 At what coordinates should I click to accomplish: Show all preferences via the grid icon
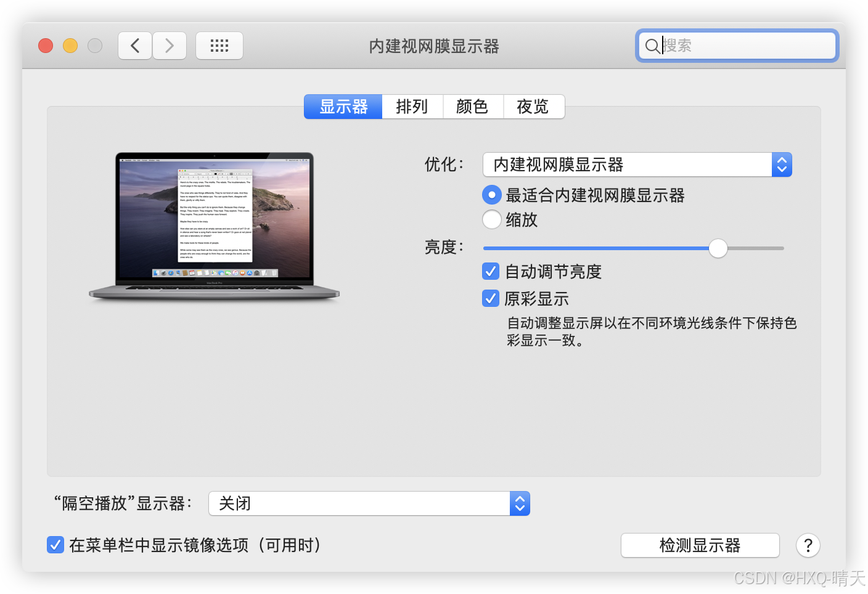coord(219,46)
